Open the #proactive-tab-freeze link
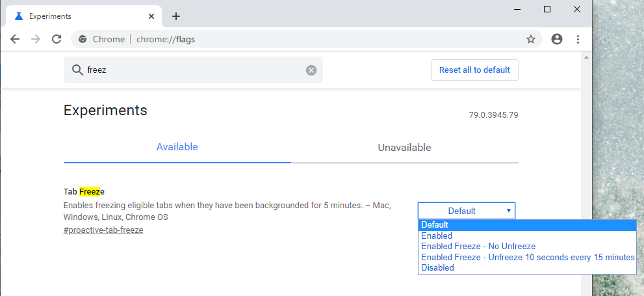 [x=103, y=230]
